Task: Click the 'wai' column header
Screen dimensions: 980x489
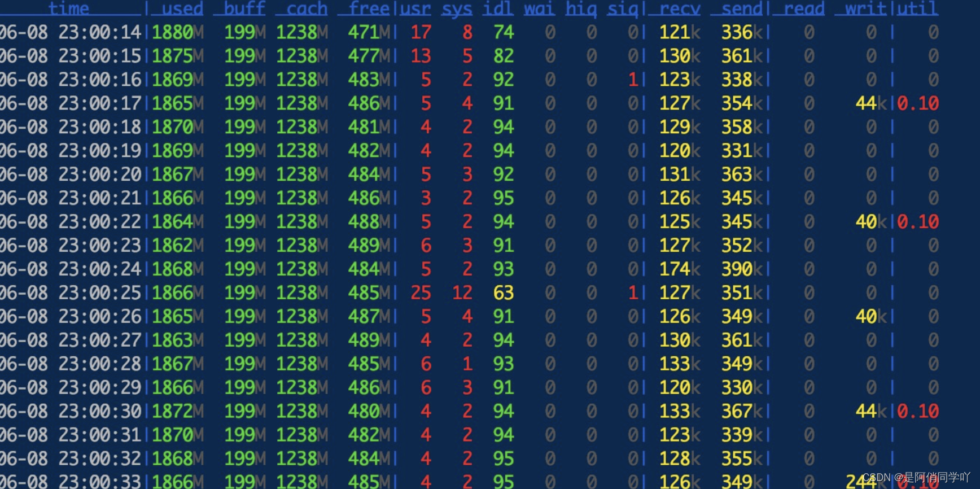Action: pos(540,8)
